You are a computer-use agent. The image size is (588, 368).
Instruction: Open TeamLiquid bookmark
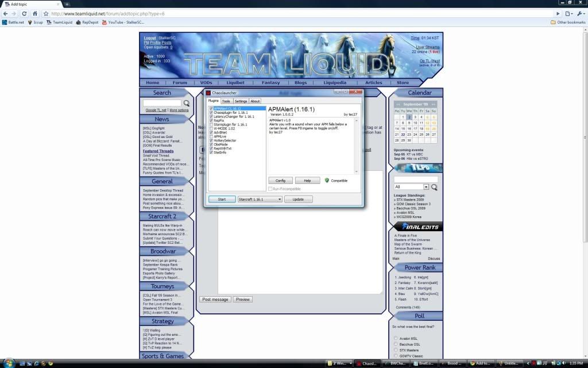(59, 22)
